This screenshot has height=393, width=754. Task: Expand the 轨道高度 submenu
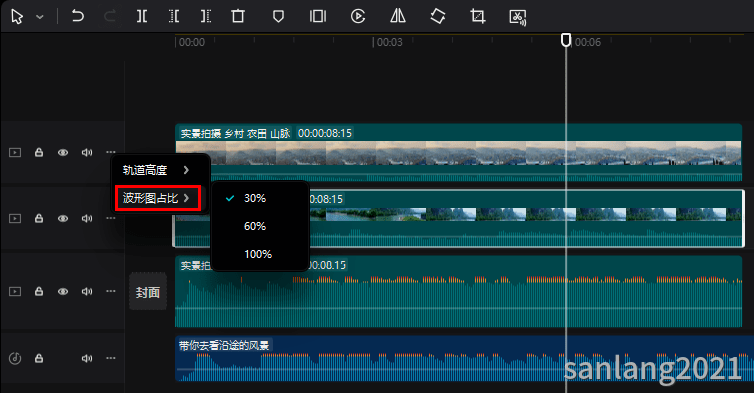point(155,170)
